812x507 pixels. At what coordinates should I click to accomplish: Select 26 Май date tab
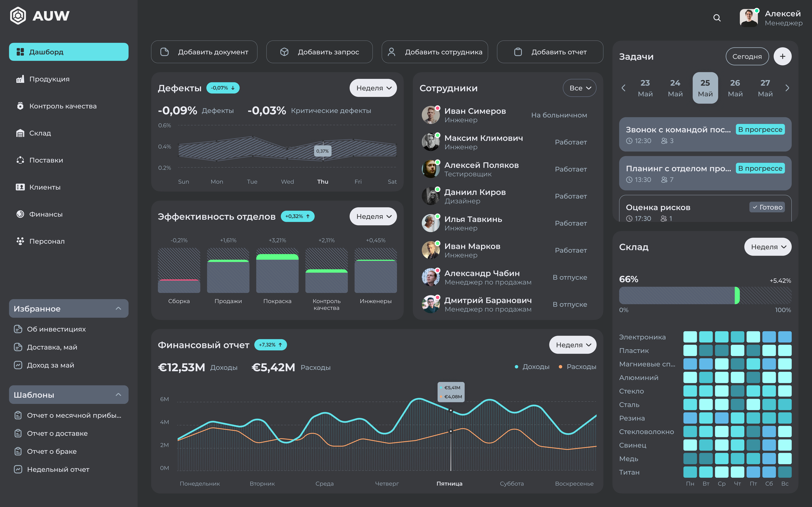click(x=735, y=88)
